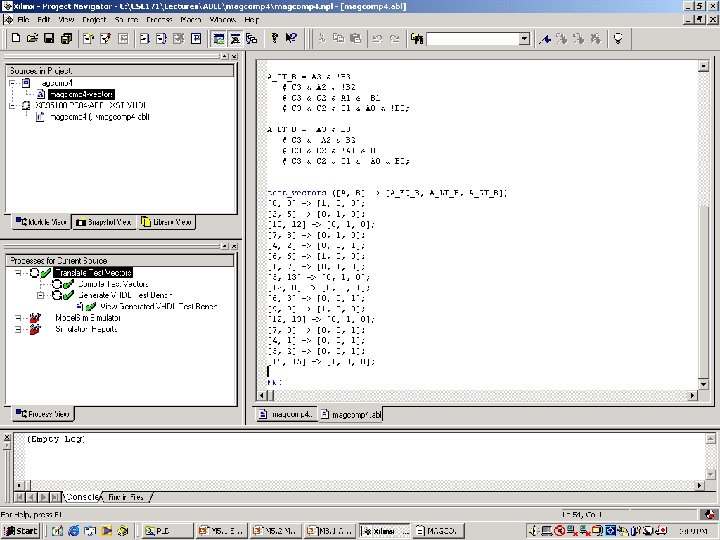Open the search combo box dropdown arrow

coord(524,39)
